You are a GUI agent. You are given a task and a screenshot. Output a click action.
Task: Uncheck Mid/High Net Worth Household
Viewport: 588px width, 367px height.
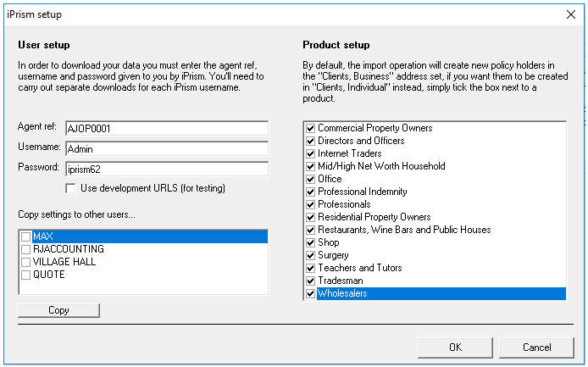[x=310, y=166]
